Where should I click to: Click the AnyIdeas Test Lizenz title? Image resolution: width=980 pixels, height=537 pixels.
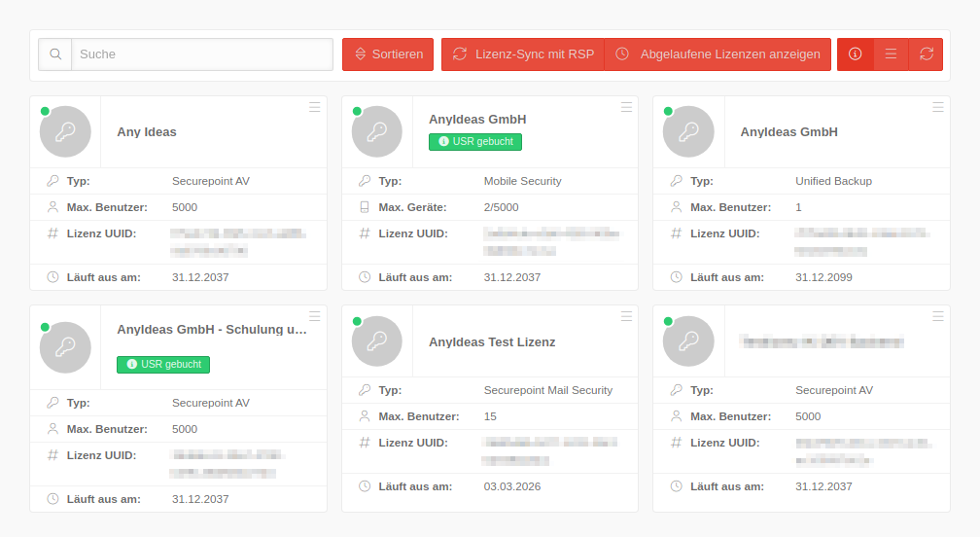[492, 342]
